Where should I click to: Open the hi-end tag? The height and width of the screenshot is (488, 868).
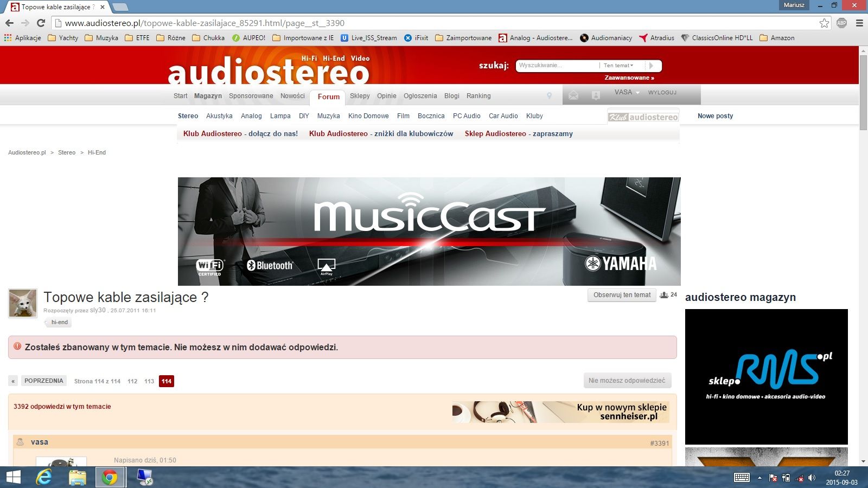[59, 323]
